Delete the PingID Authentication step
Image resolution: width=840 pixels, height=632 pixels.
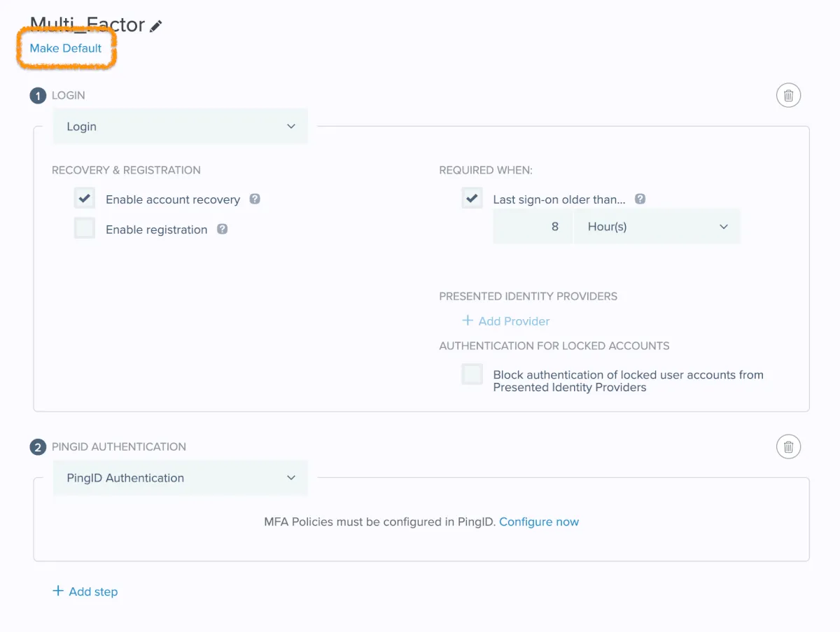coord(788,447)
